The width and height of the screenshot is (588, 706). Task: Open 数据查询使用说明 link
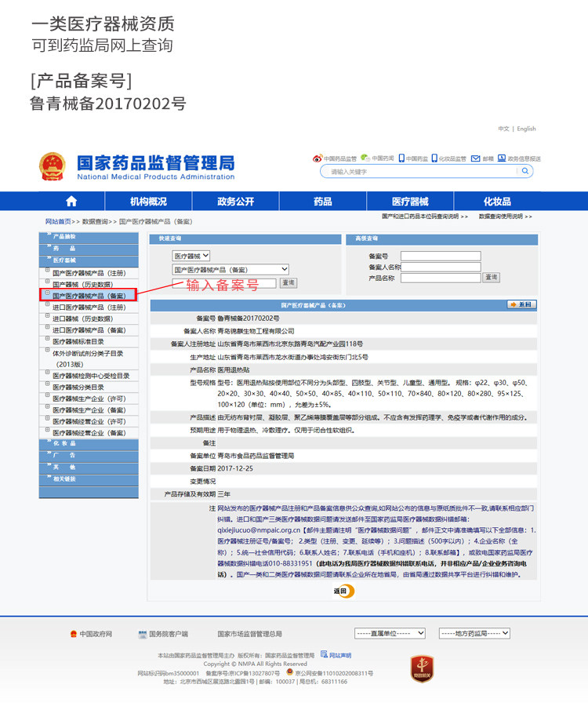coord(505,217)
